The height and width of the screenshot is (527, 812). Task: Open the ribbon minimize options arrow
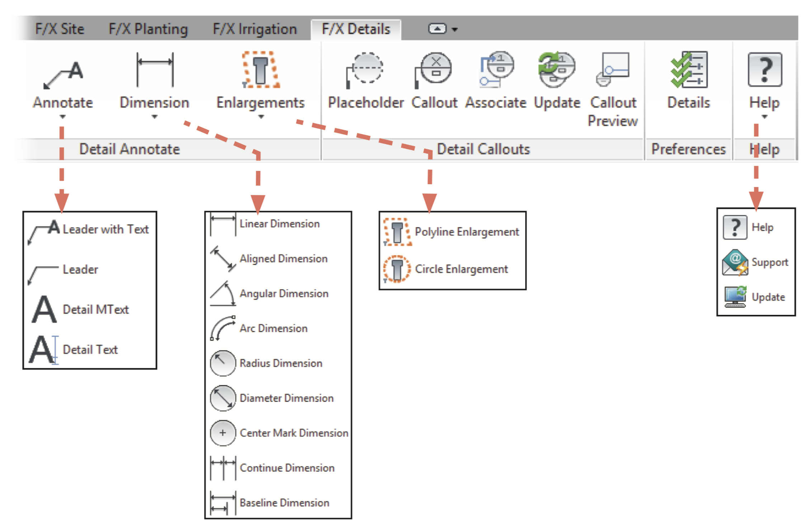[x=455, y=29]
